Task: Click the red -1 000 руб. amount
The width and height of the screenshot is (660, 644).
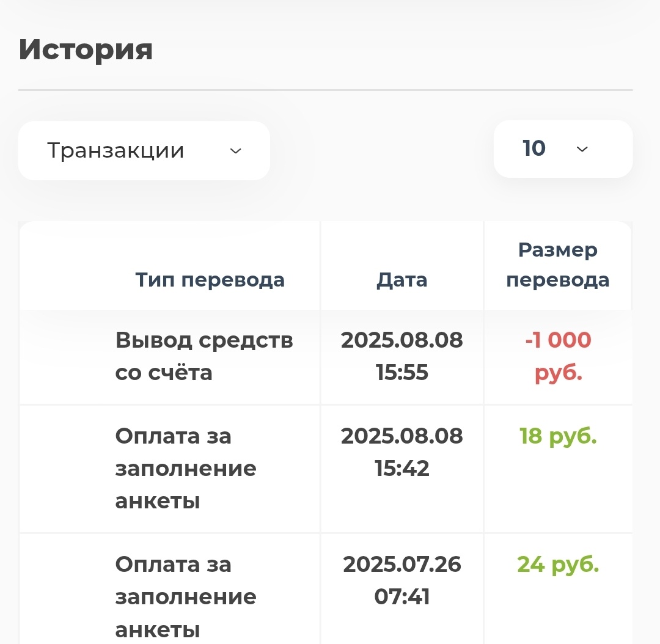Action: (x=557, y=356)
